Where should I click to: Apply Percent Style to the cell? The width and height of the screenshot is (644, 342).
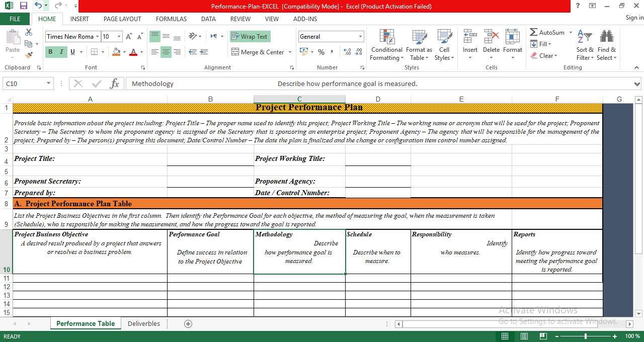point(320,52)
